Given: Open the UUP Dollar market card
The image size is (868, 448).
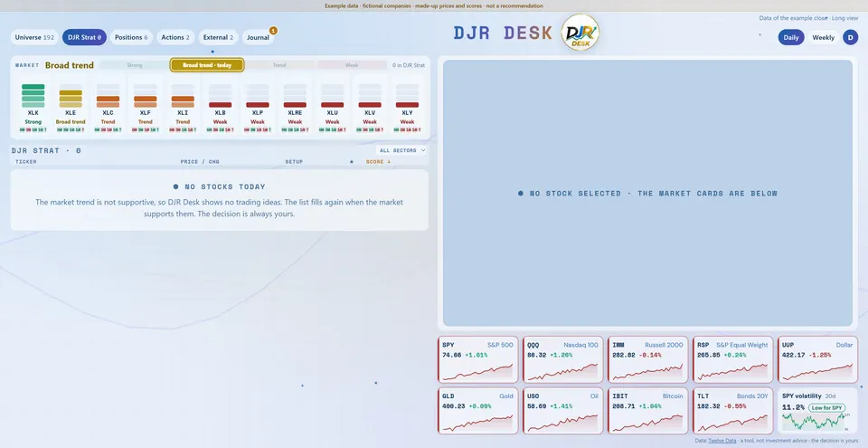Looking at the screenshot, I should coord(817,359).
